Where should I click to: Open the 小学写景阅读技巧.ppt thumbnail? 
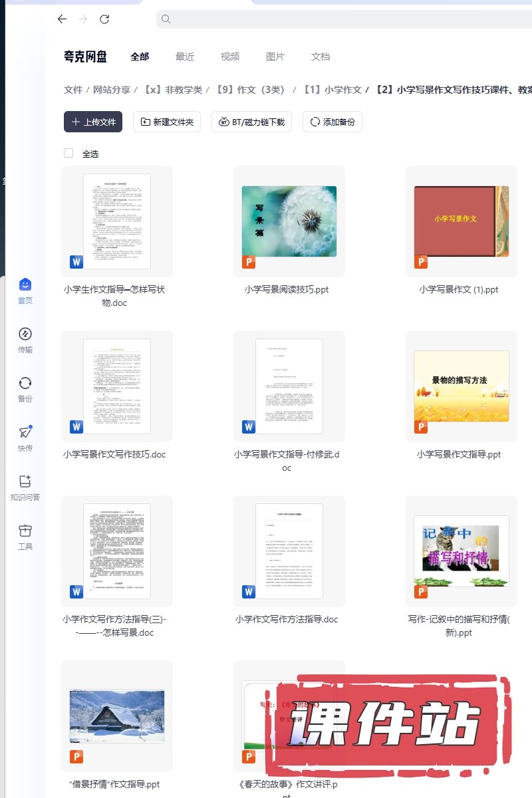pyautogui.click(x=289, y=221)
